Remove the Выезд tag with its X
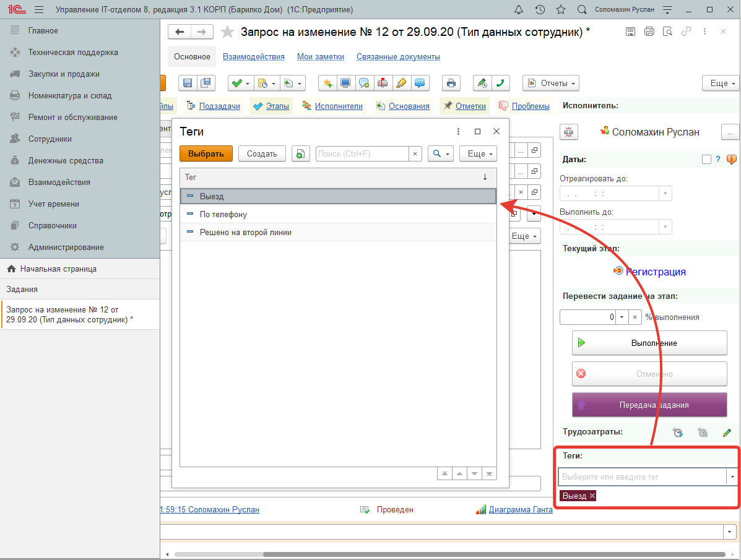 (592, 496)
